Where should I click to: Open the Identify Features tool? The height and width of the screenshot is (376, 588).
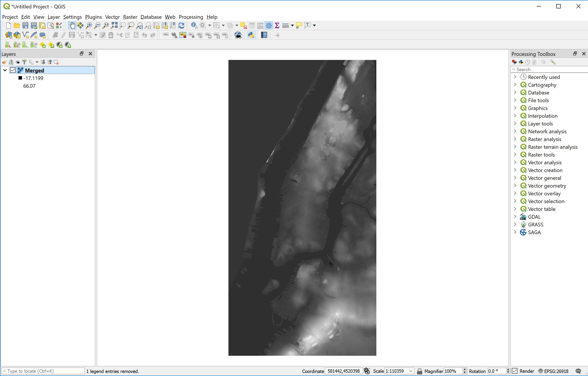tap(194, 25)
